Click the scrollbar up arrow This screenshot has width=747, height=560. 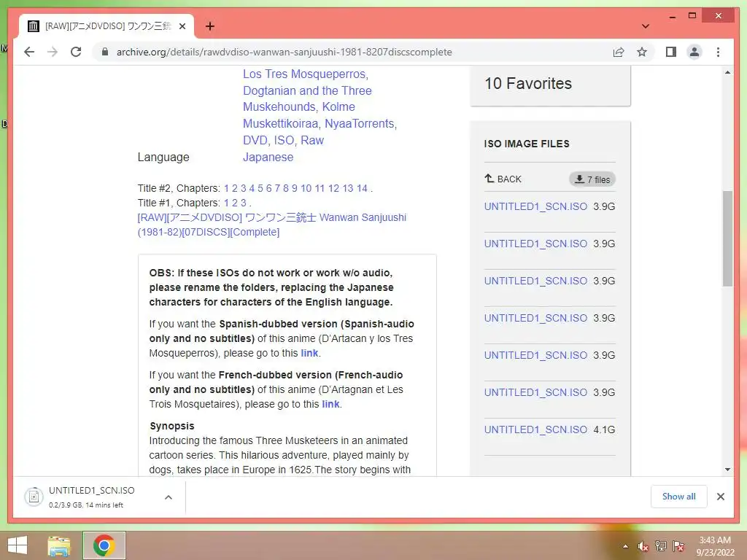coord(727,72)
